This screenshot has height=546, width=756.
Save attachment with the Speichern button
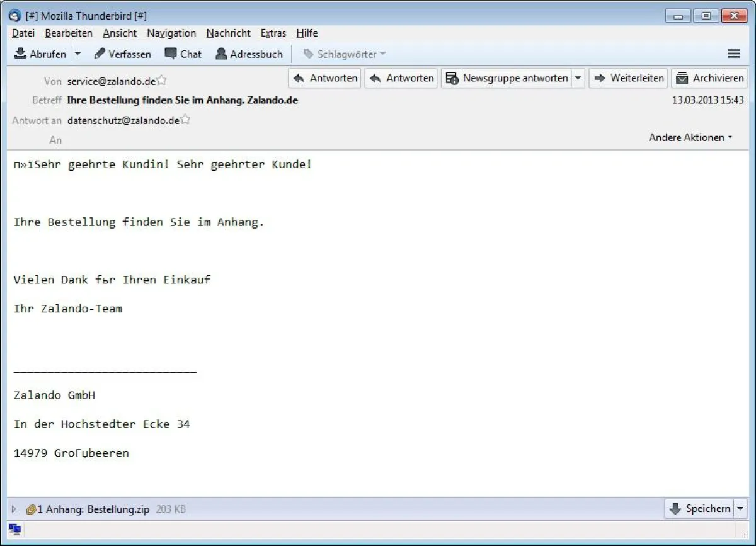698,508
